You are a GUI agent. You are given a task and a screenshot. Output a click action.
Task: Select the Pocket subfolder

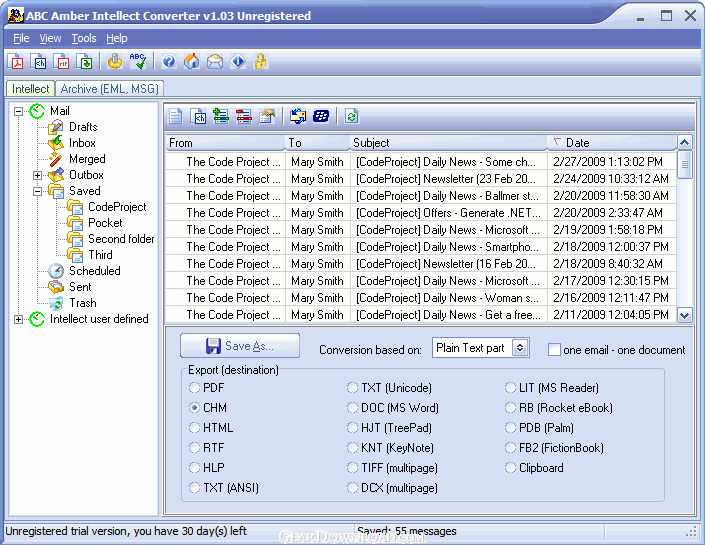[105, 223]
